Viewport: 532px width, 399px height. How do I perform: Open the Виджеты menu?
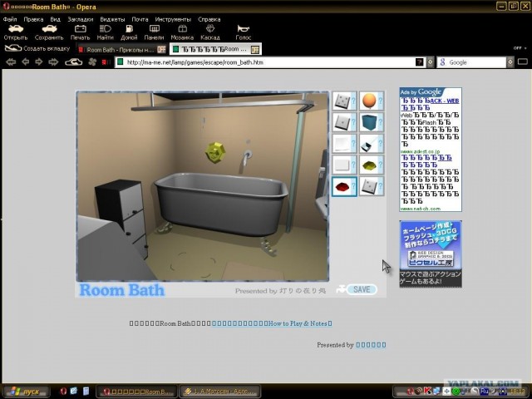(112, 19)
